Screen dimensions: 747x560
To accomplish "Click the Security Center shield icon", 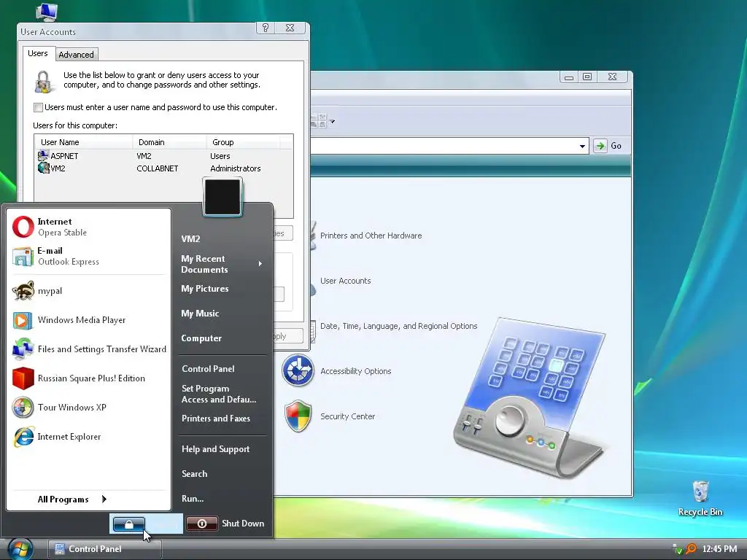I will coord(298,416).
